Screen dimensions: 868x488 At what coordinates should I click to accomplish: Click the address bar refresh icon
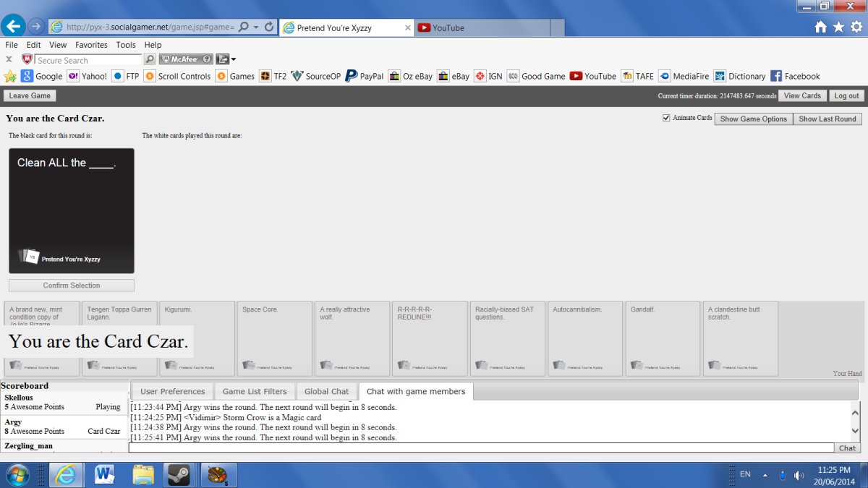click(270, 27)
